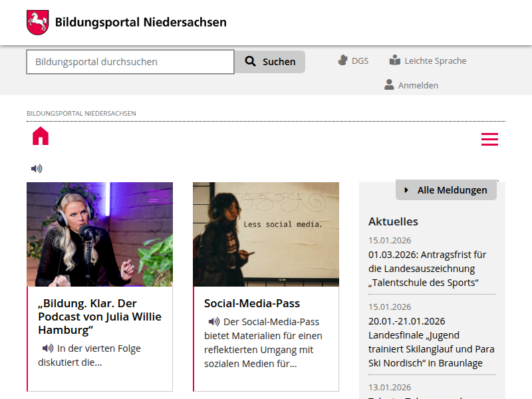Click the podcast image of woman with headphones
Screen dimensions: 532x399
(100, 234)
